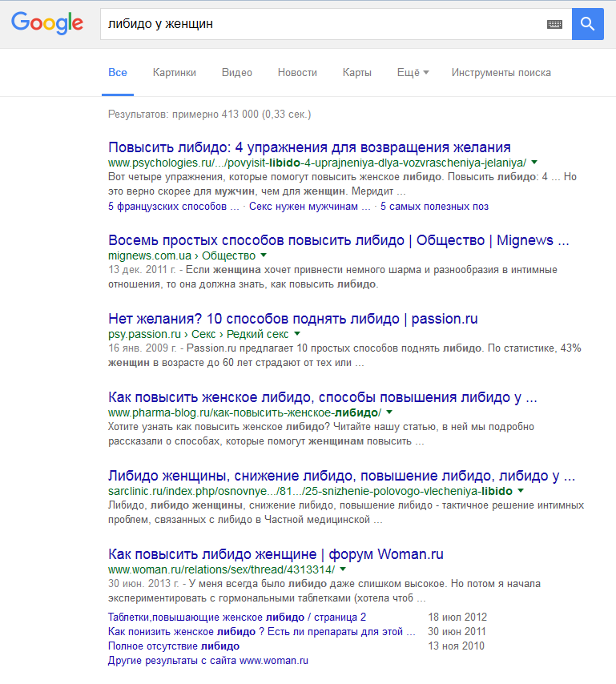Open result "Нет желания? 10 способов поднять либидо"
Viewport: 616px width, 684px height.
click(292, 319)
